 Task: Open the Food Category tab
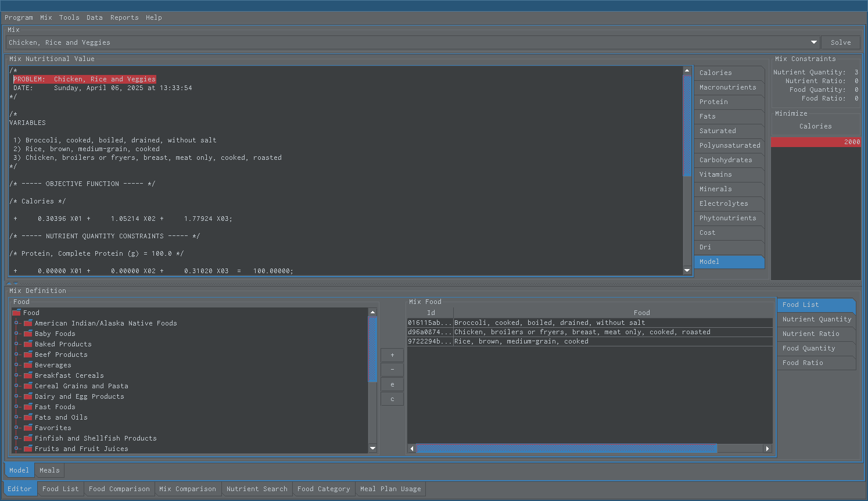pyautogui.click(x=324, y=489)
